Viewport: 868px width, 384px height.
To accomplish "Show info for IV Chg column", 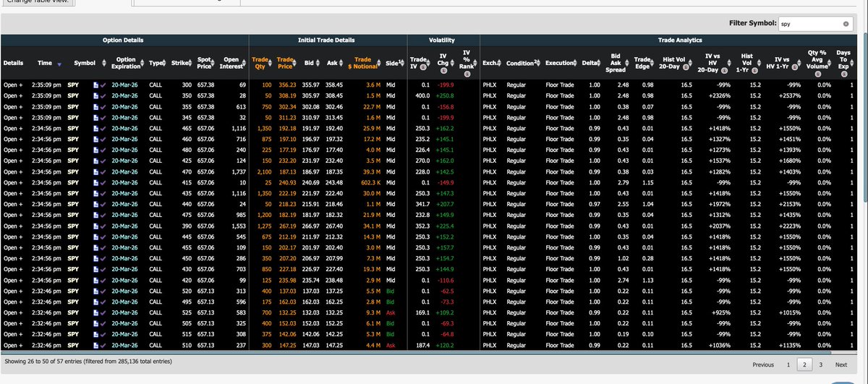I will (x=443, y=70).
